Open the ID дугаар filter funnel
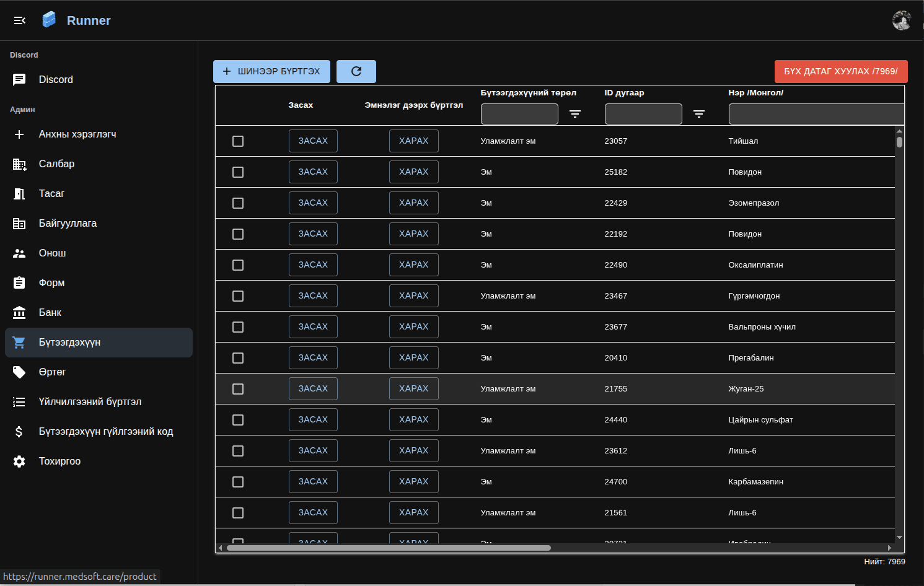Viewport: 924px width, 586px height. click(699, 114)
